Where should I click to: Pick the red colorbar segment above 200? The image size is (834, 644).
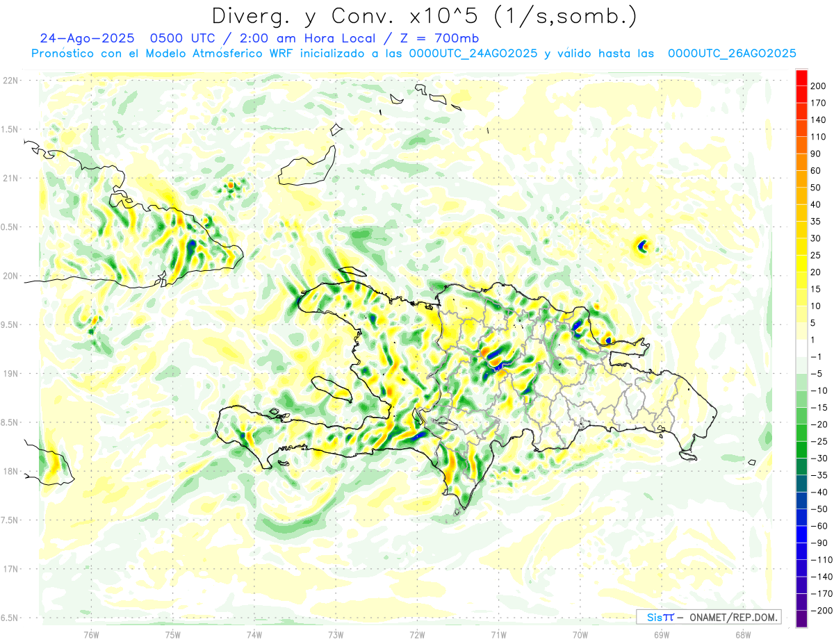tap(801, 78)
